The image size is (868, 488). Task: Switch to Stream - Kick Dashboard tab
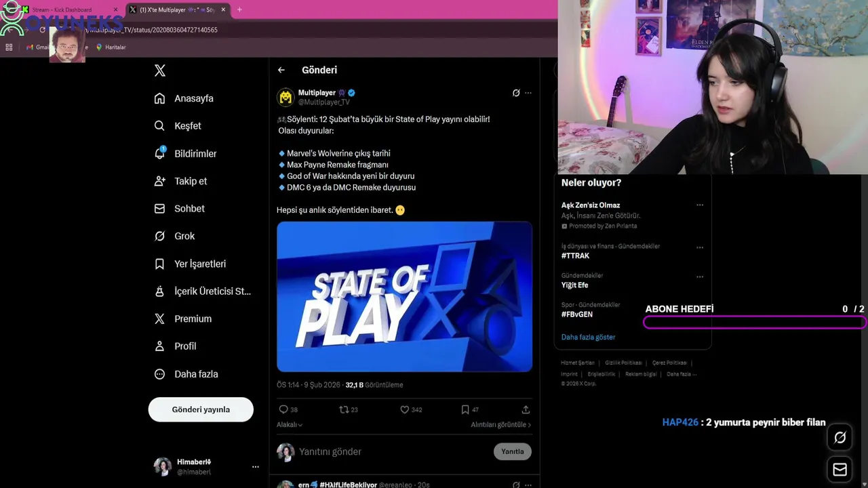click(x=62, y=9)
